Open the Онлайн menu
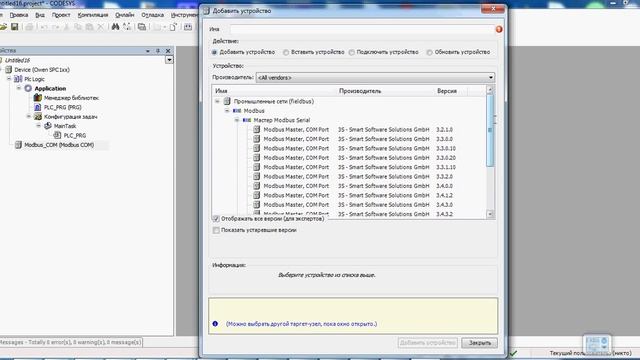The width and height of the screenshot is (640, 360). (124, 15)
